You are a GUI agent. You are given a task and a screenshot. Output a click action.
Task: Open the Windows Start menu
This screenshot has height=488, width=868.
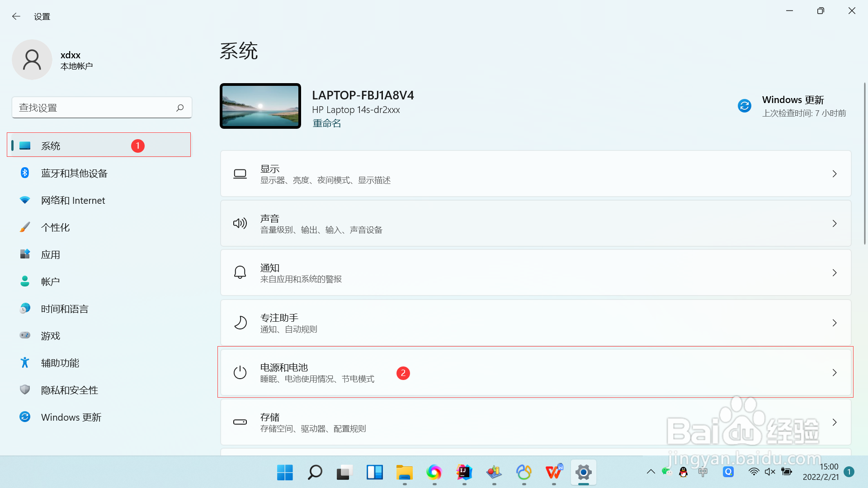click(x=285, y=473)
